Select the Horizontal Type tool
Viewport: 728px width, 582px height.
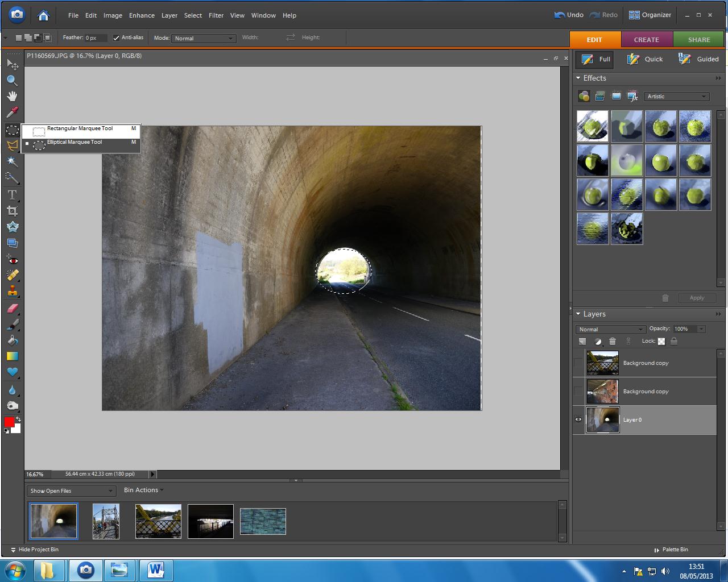(x=12, y=195)
